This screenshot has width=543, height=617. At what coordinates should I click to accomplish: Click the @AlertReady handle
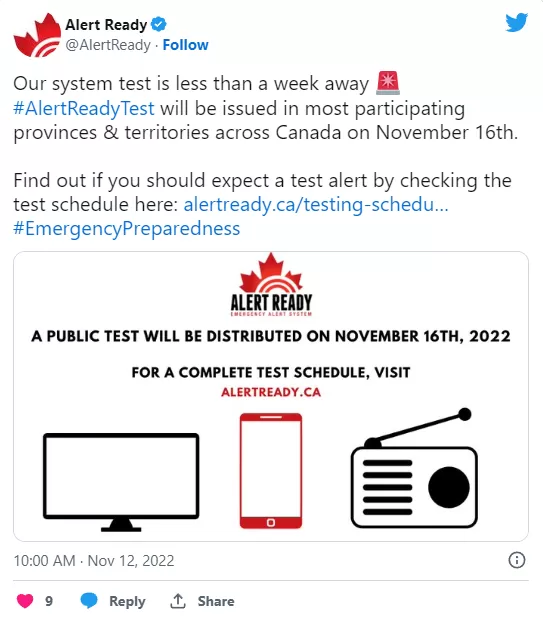pos(108,45)
